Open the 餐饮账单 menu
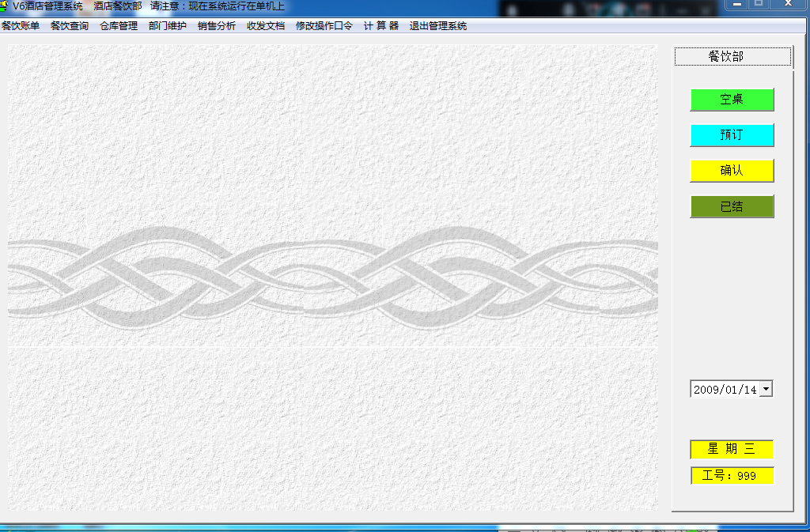 point(21,25)
